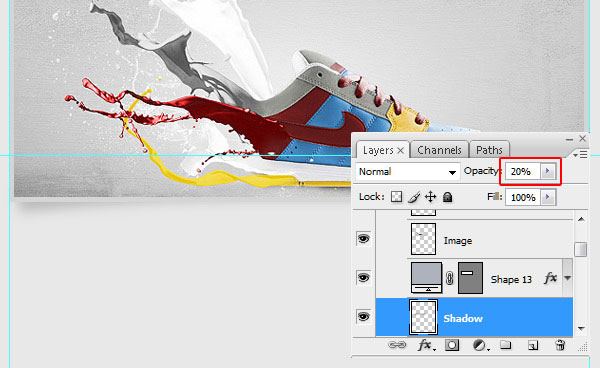Click the layers list scrollbar thumb
The width and height of the screenshot is (600, 368).
581,249
